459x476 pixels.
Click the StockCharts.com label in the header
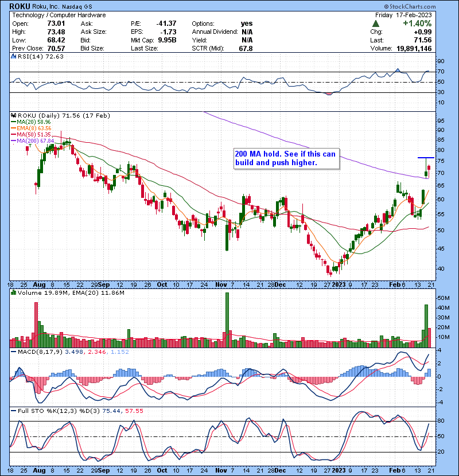point(410,6)
